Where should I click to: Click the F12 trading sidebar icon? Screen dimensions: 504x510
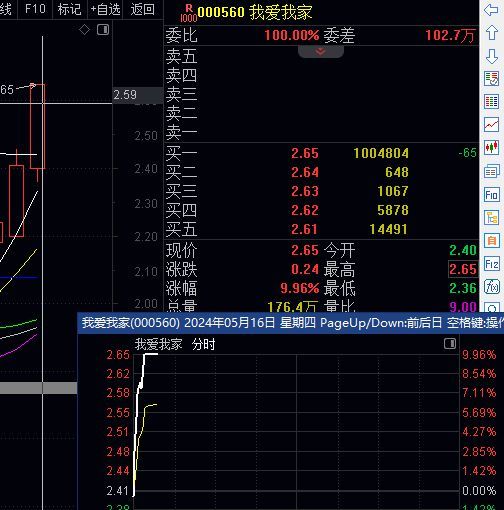[x=492, y=264]
